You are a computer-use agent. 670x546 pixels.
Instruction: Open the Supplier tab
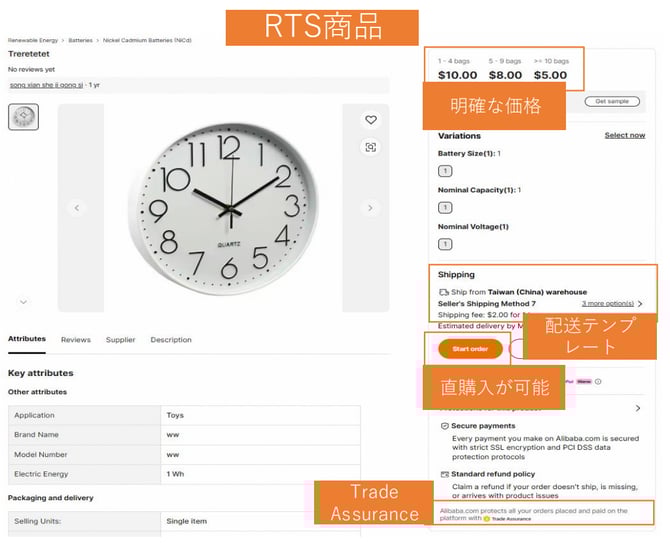point(120,340)
